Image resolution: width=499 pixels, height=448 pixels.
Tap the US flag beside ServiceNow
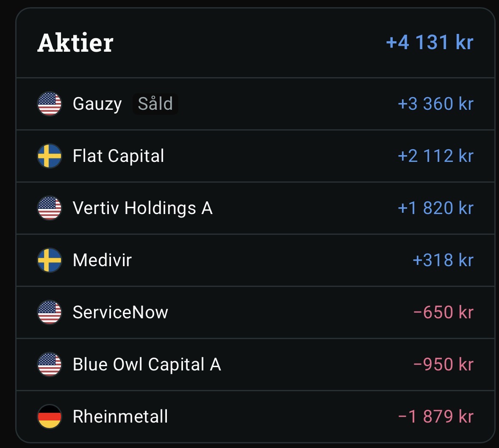point(49,312)
